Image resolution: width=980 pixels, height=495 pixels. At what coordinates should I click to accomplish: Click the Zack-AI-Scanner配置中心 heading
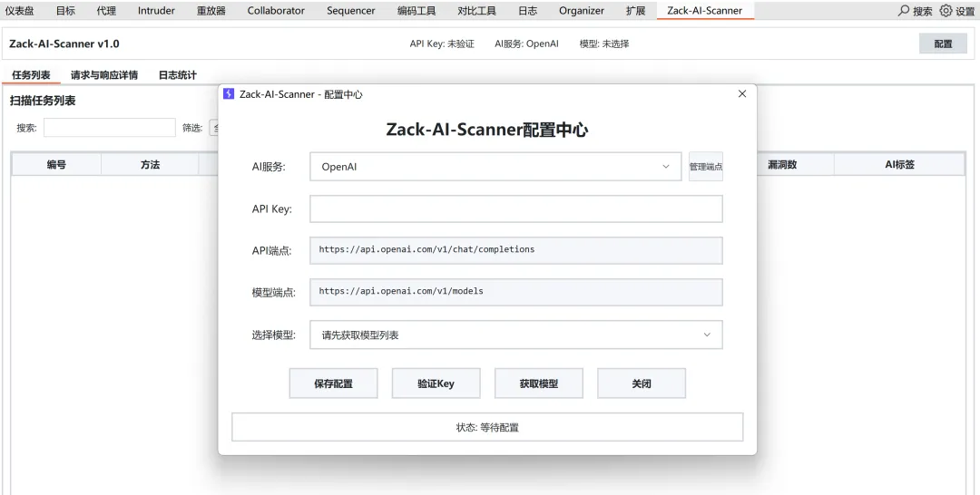tap(487, 130)
